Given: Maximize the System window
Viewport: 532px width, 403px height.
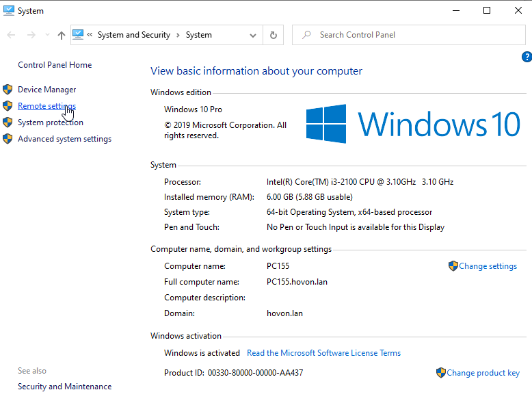Looking at the screenshot, I should point(487,10).
